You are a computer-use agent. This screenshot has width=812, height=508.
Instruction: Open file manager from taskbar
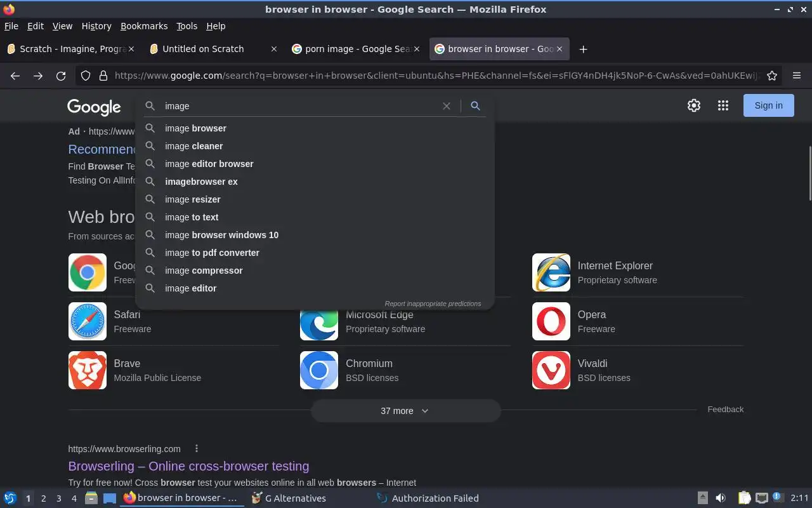click(91, 498)
